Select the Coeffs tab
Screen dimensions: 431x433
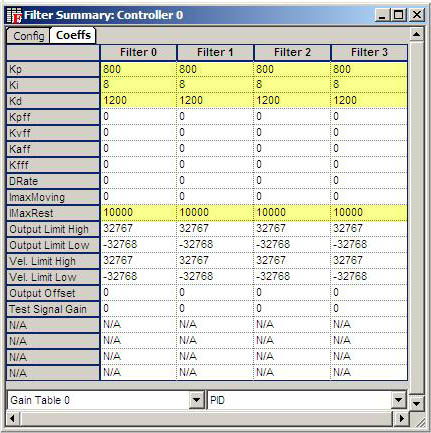point(73,35)
